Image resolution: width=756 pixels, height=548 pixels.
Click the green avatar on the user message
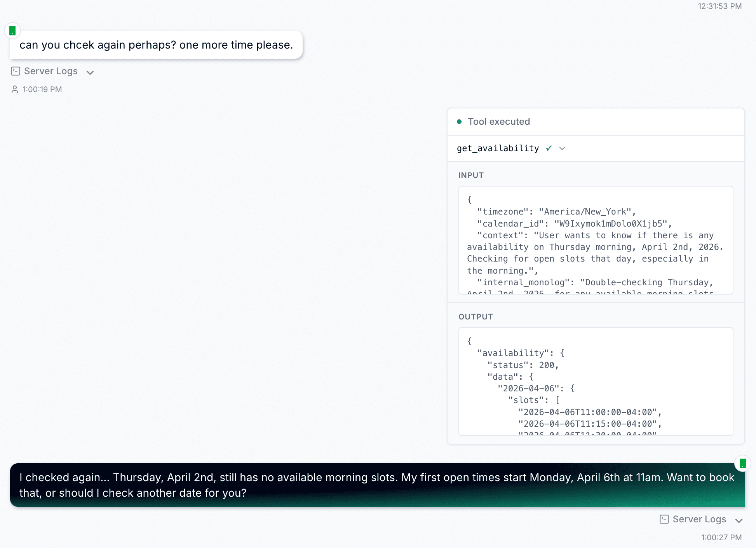coord(13,30)
